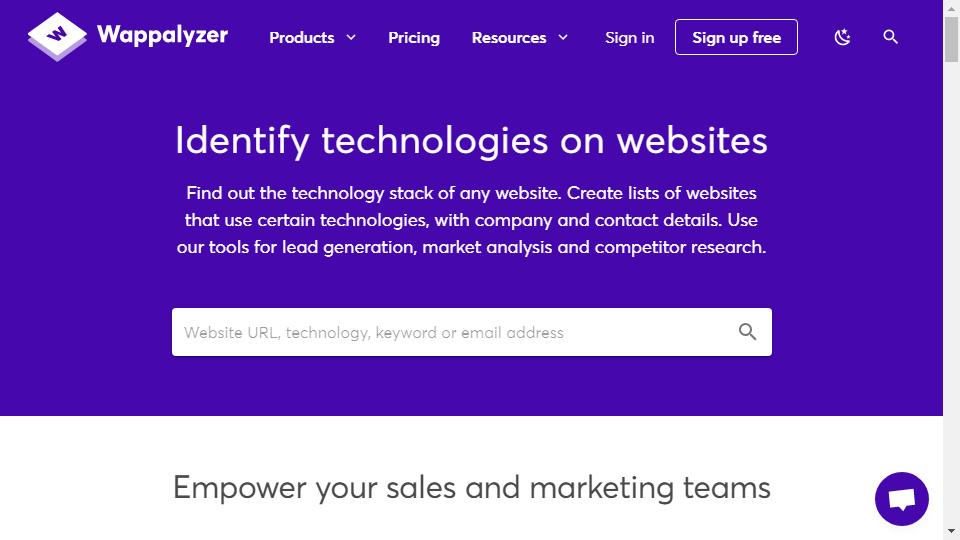Click the scrollbar track below the thumb

point(951,294)
